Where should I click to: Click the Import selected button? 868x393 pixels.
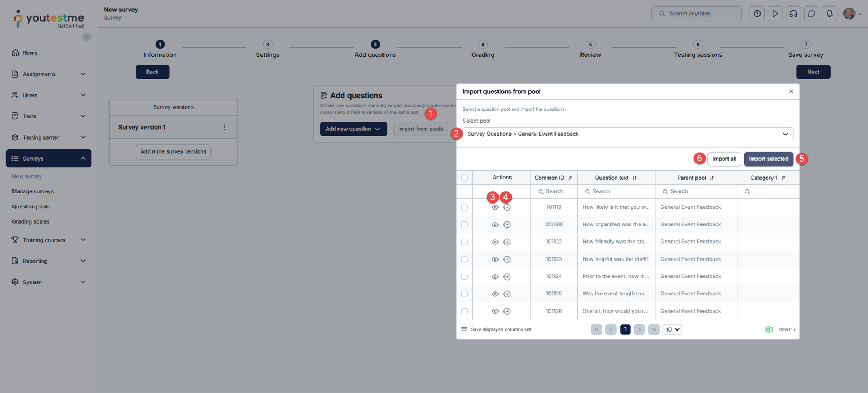(x=768, y=159)
